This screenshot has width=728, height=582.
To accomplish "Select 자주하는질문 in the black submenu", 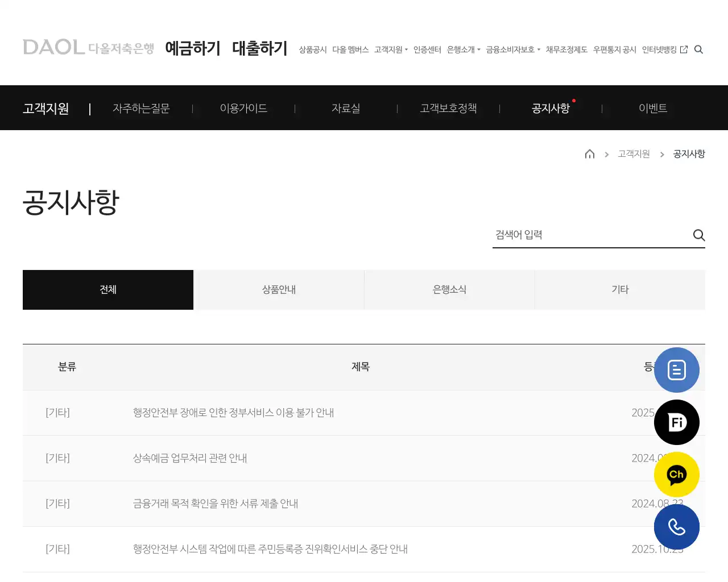I will coord(141,108).
